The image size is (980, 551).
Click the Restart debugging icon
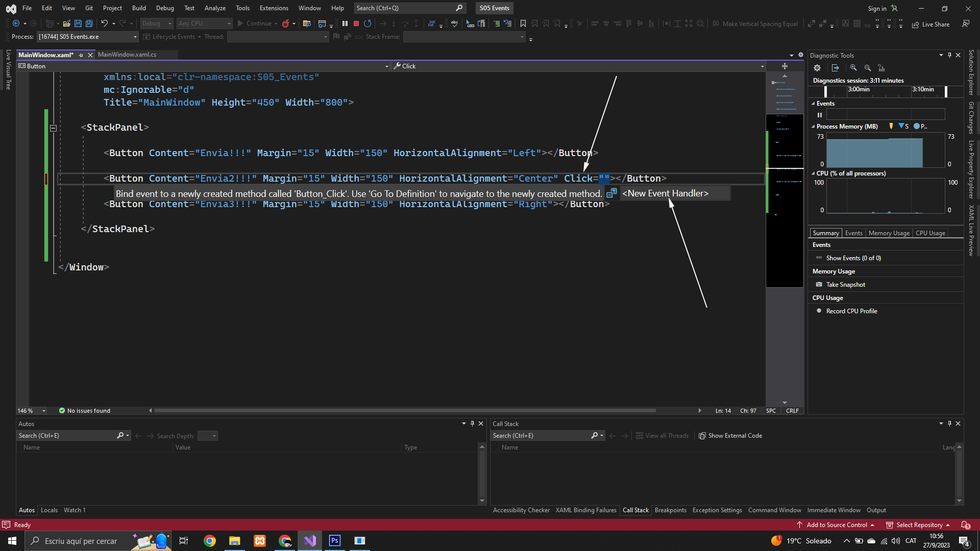click(367, 23)
